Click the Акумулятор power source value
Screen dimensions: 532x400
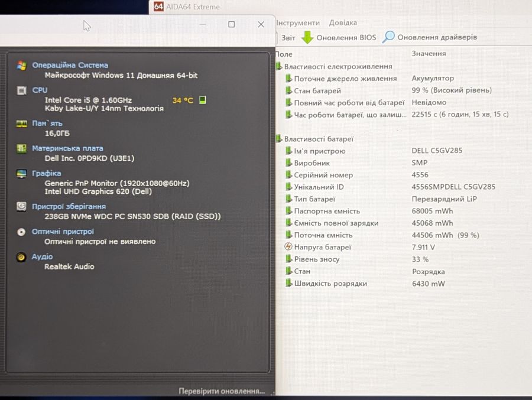point(433,78)
